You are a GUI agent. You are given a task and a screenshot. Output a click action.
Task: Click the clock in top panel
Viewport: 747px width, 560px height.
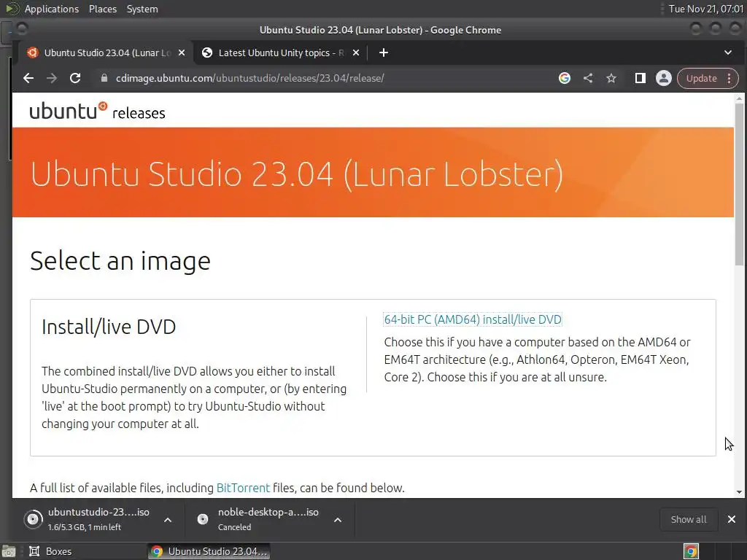pos(705,9)
